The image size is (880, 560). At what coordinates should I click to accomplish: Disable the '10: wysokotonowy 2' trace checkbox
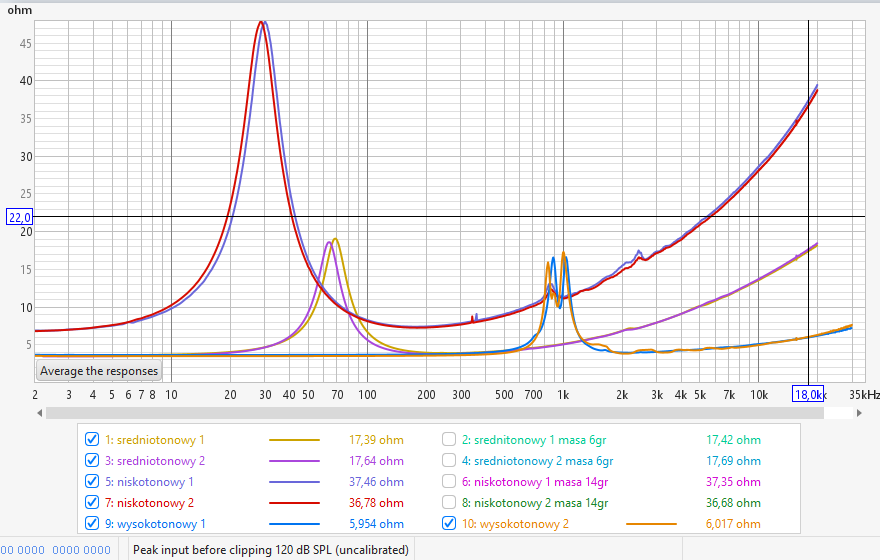pyautogui.click(x=449, y=523)
